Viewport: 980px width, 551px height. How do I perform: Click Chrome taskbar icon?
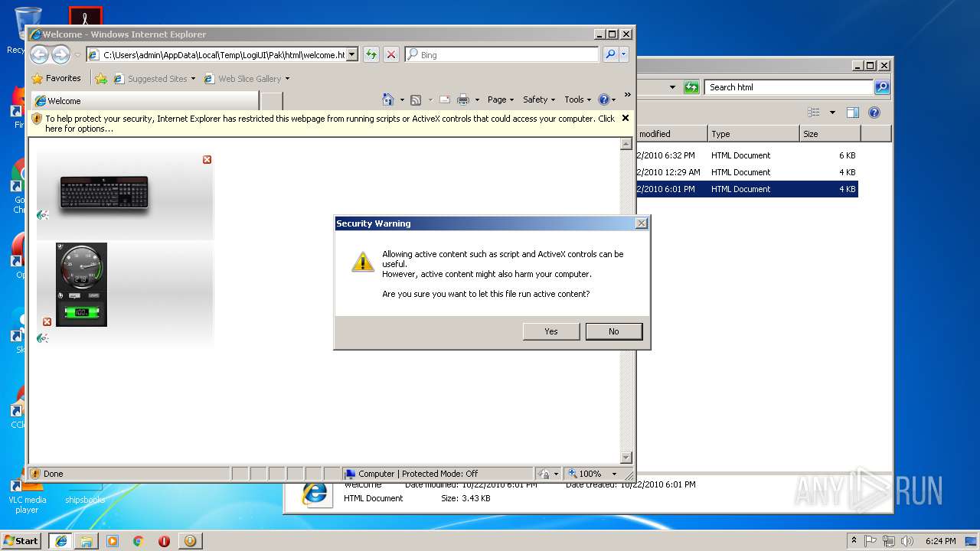click(x=138, y=540)
